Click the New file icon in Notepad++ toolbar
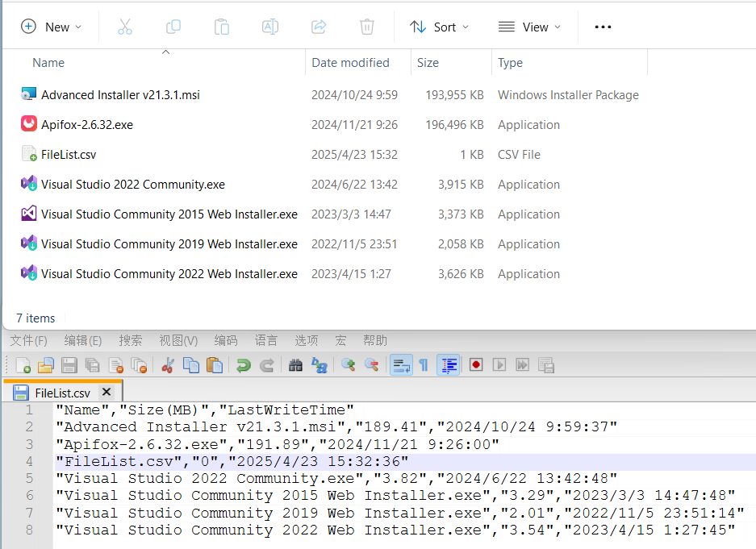 [23, 365]
